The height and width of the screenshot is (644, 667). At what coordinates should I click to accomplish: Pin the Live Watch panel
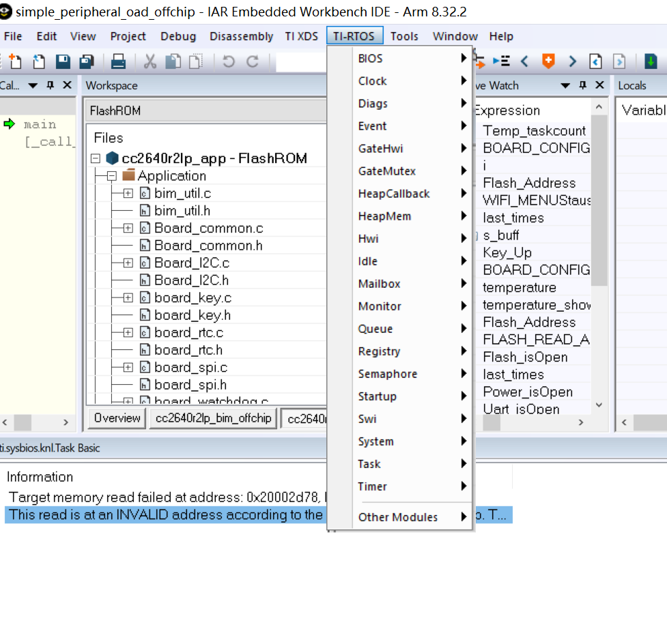click(x=583, y=85)
